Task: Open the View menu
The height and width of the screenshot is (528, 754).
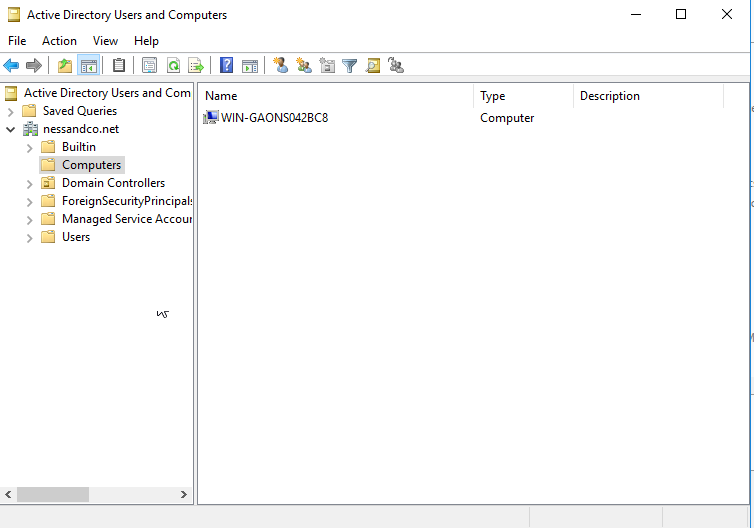Action: tap(105, 41)
